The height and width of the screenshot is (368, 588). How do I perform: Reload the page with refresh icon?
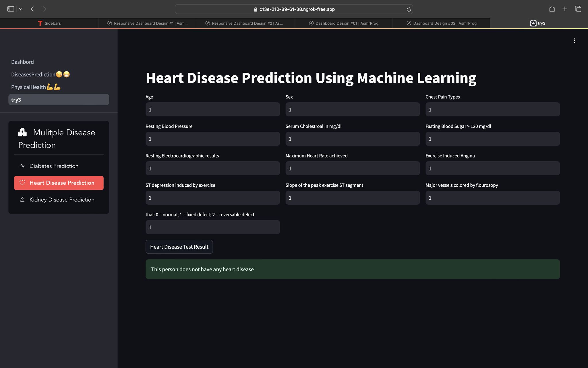[x=409, y=9]
